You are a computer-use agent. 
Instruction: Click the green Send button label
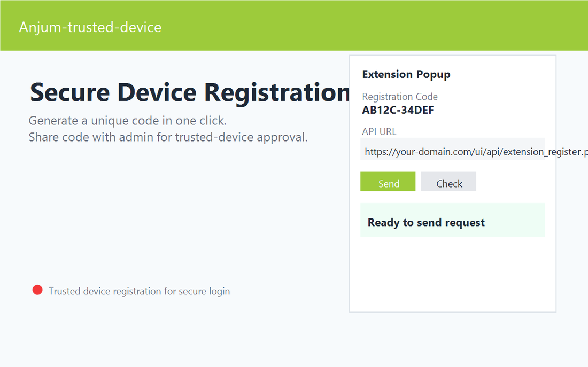point(388,183)
